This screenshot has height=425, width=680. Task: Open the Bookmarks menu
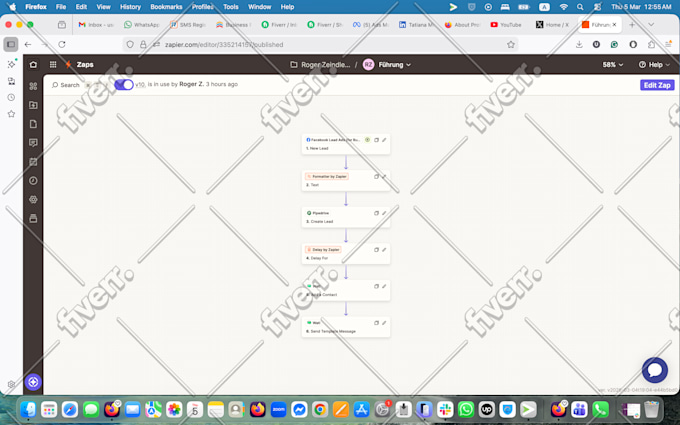166,7
